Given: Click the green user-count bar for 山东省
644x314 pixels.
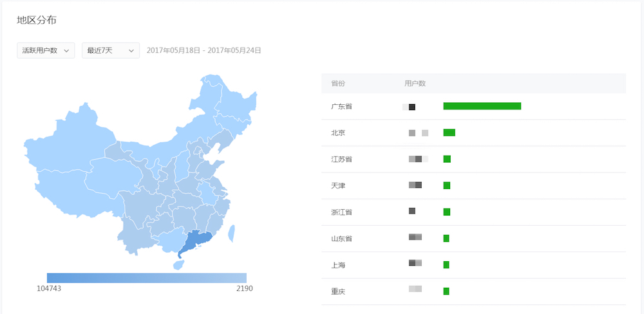Looking at the screenshot, I should coord(446,239).
